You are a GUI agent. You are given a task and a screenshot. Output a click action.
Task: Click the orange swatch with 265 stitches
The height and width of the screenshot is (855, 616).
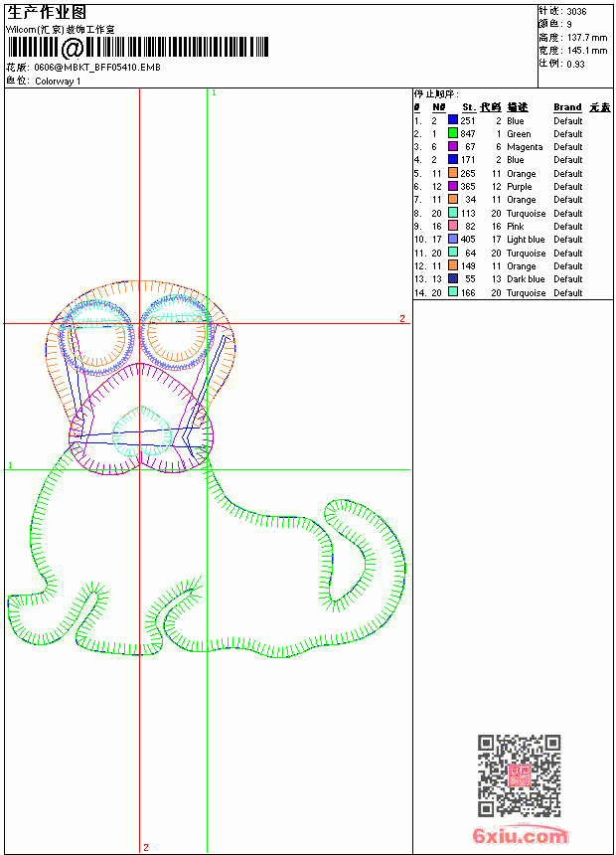(x=452, y=173)
